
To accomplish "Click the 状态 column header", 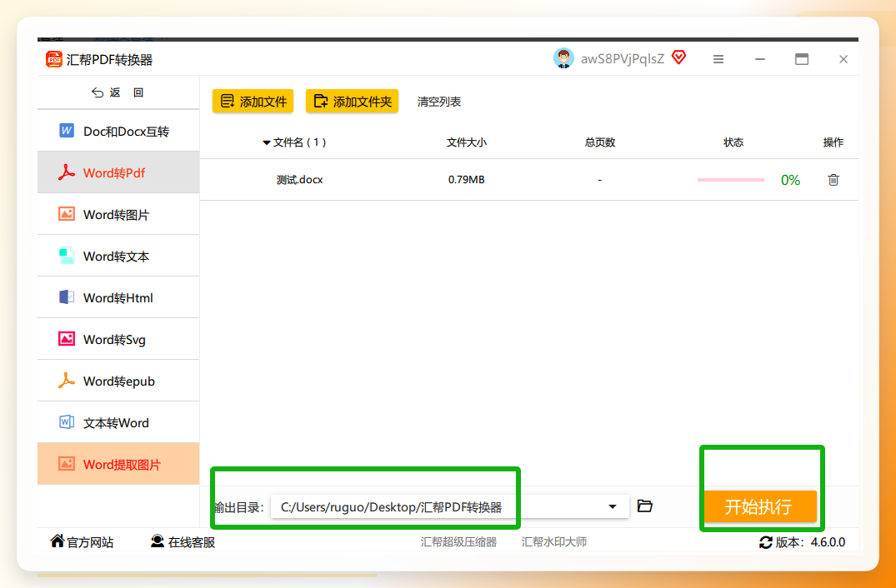I will pyautogui.click(x=733, y=142).
